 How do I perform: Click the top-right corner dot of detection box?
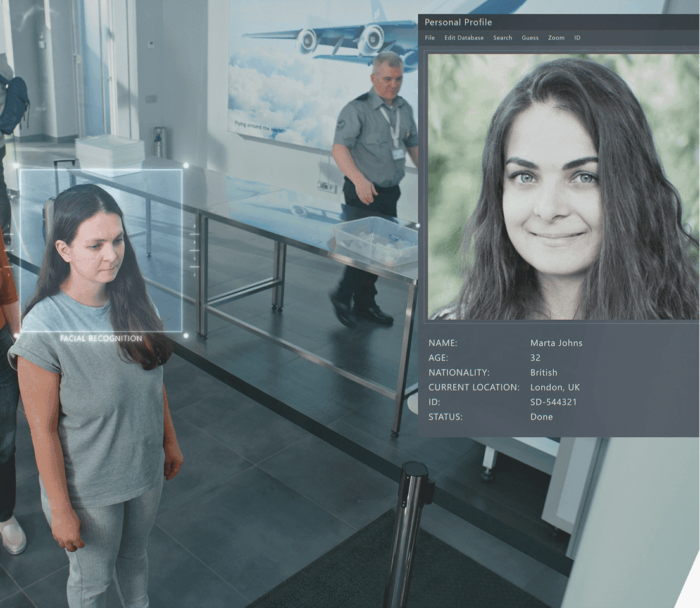(185, 165)
